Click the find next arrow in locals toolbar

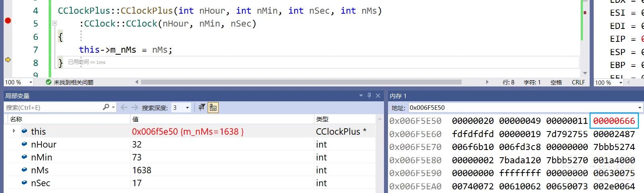(x=135, y=107)
